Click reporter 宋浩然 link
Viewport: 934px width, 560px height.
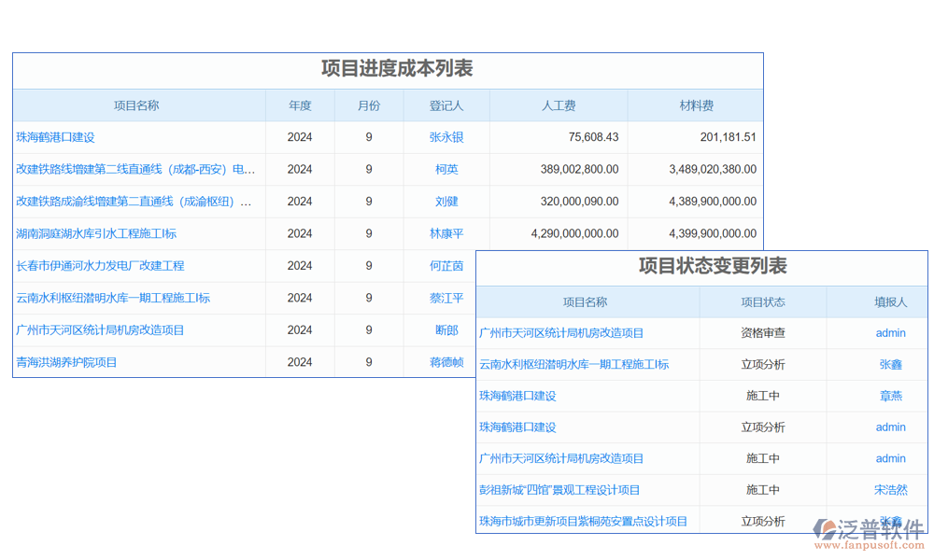coord(890,490)
